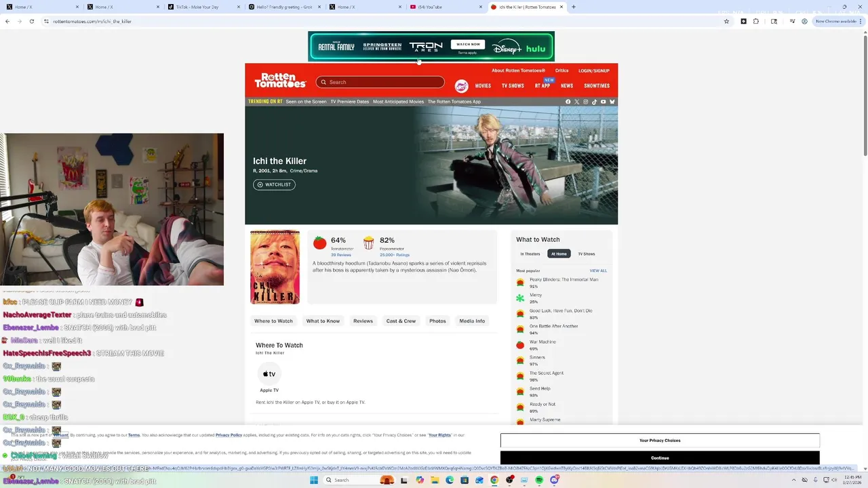Jump to What to Know section
The width and height of the screenshot is (868, 488).
[323, 321]
